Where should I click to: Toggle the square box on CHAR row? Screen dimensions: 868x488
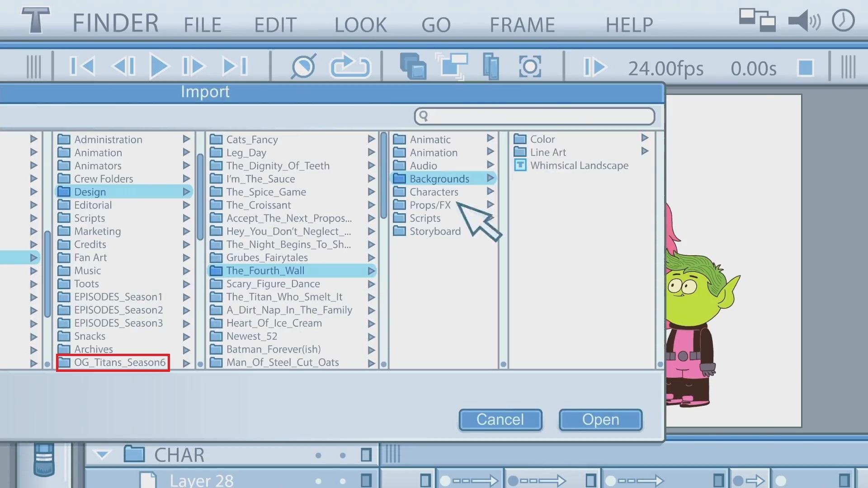(366, 455)
